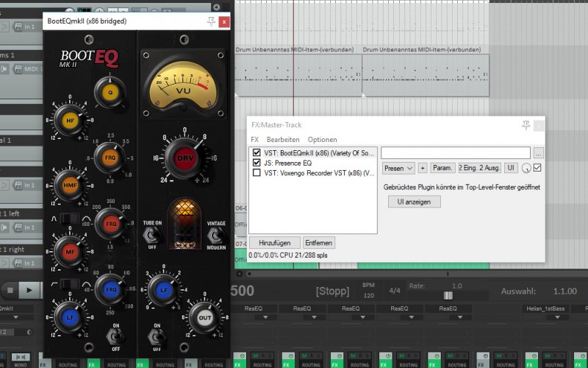Toggle the plugin bypass checkbox beside the wet knob

tap(537, 168)
